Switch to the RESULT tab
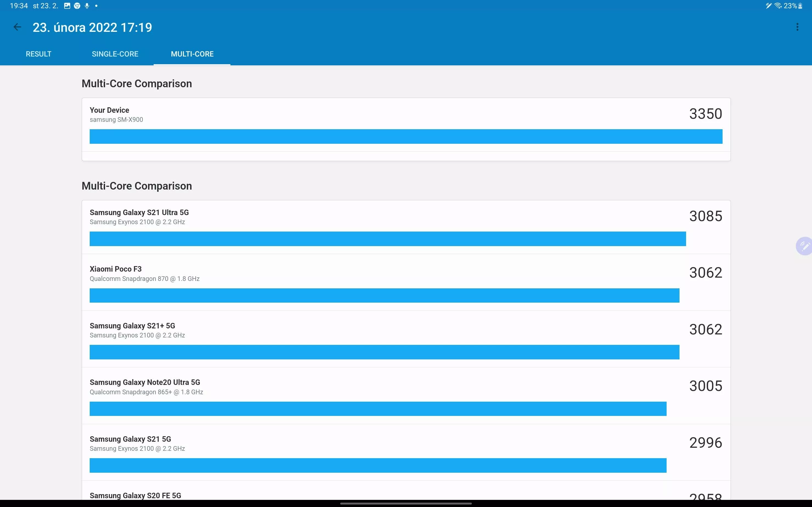 [x=39, y=54]
